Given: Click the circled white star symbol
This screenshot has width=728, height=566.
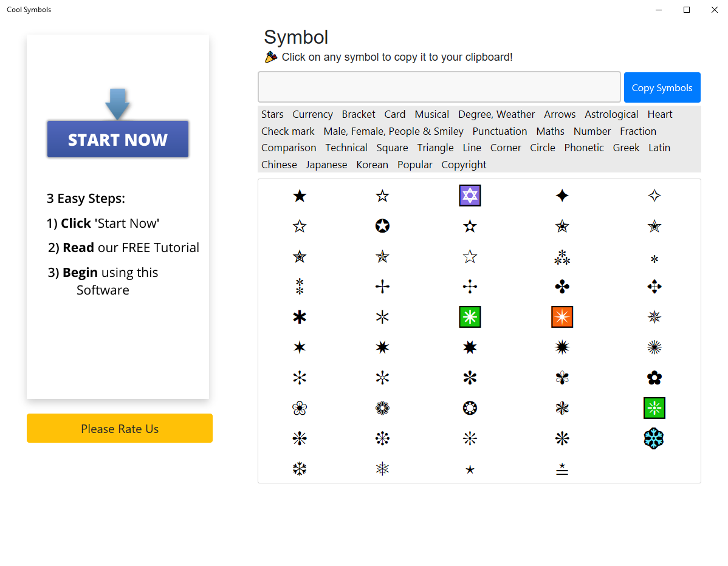Looking at the screenshot, I should tap(382, 227).
